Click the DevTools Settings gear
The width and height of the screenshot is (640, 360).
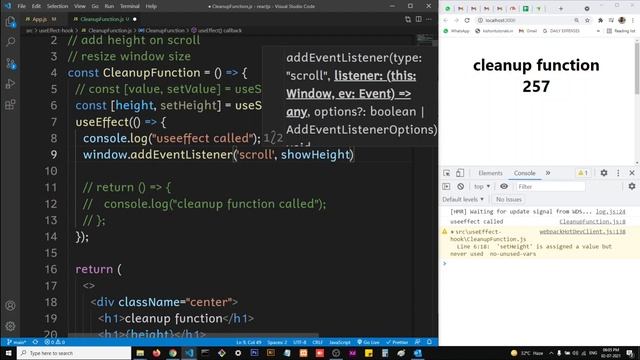point(604,173)
